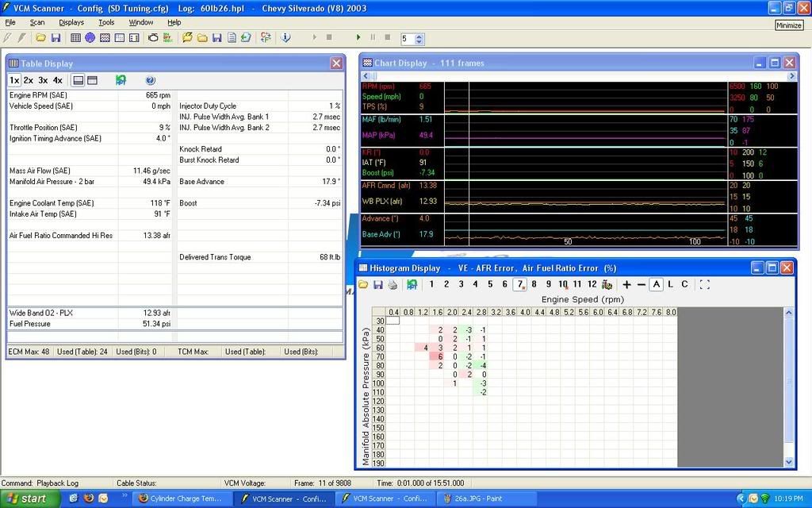The width and height of the screenshot is (812, 508).
Task: Open the Scan menu
Action: click(x=37, y=22)
